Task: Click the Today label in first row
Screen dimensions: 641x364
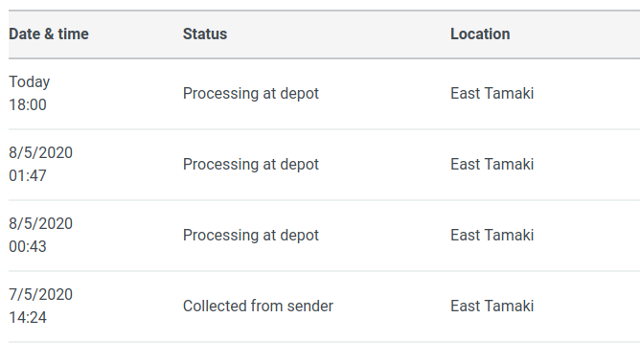Action: pos(30,82)
